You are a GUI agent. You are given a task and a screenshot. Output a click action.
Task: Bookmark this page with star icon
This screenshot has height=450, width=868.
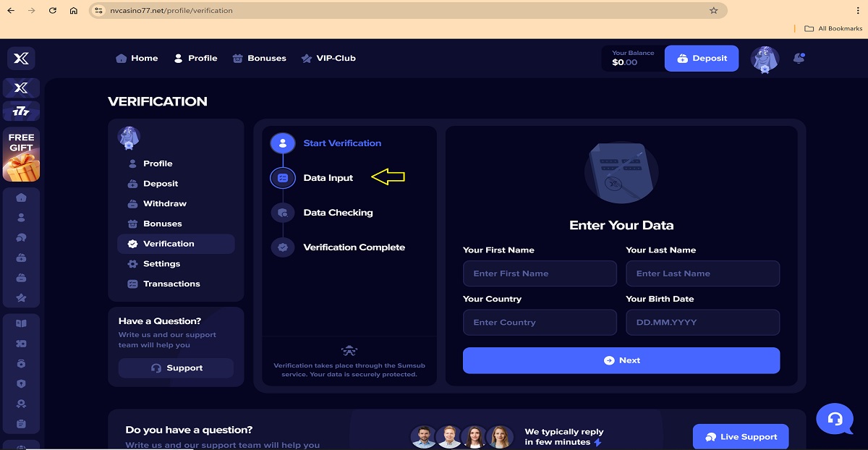[713, 11]
